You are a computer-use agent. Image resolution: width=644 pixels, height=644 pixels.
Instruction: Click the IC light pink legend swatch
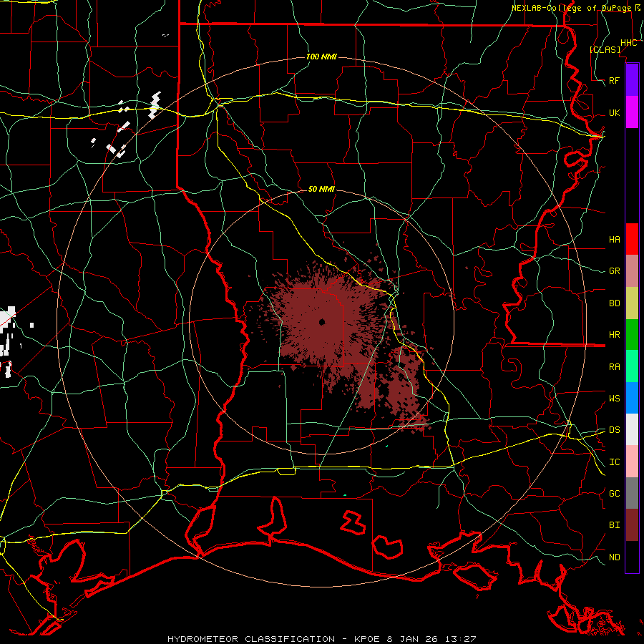tap(632, 462)
